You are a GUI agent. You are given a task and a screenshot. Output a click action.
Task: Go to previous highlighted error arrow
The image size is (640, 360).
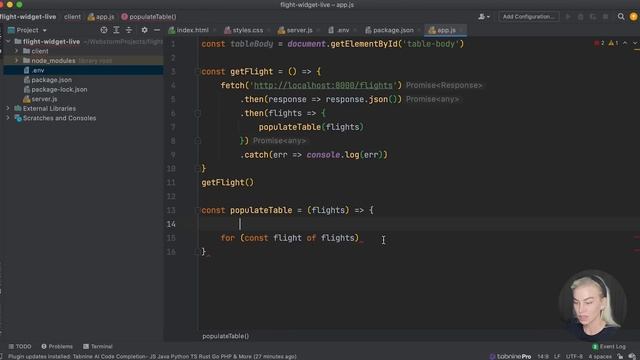625,43
